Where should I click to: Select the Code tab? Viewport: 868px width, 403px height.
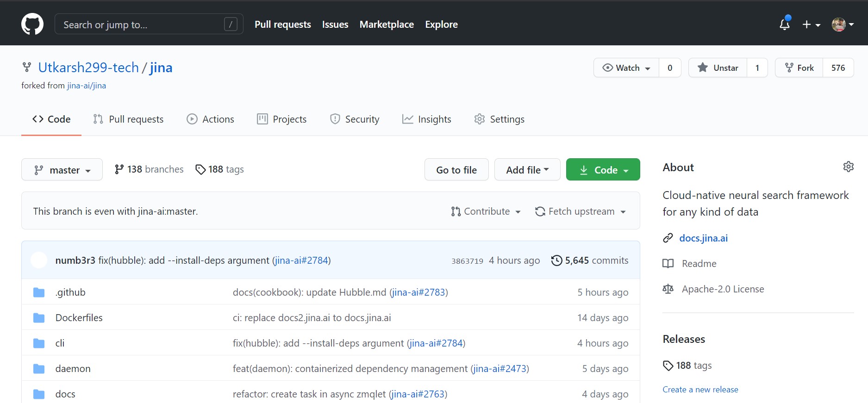[x=51, y=119]
